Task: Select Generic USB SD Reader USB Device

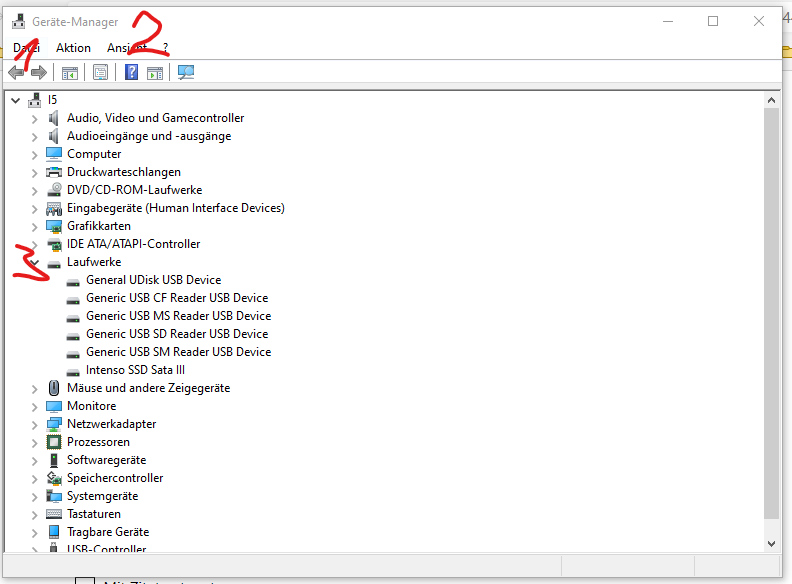Action: point(177,334)
